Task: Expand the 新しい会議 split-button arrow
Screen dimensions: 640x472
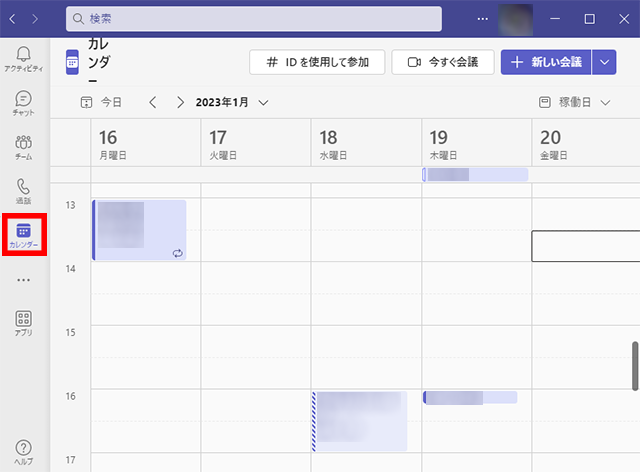Action: (x=605, y=62)
